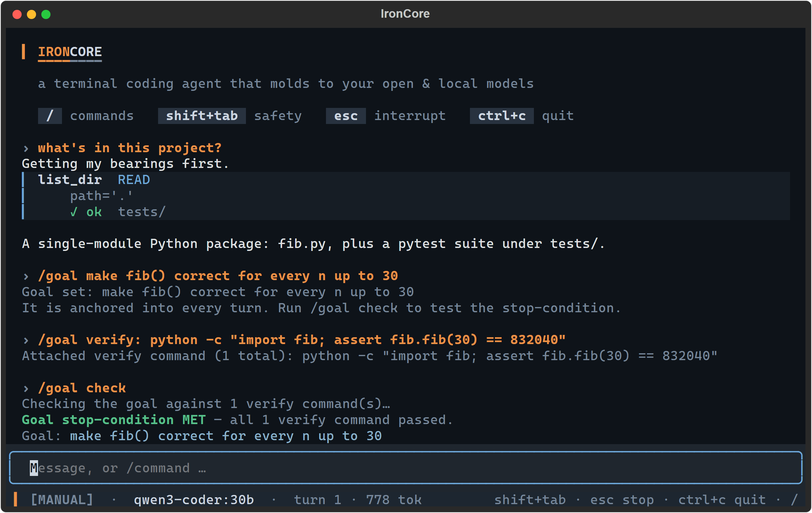Viewport: 812px width, 513px height.
Task: Click the message or /command input field
Action: (405, 467)
